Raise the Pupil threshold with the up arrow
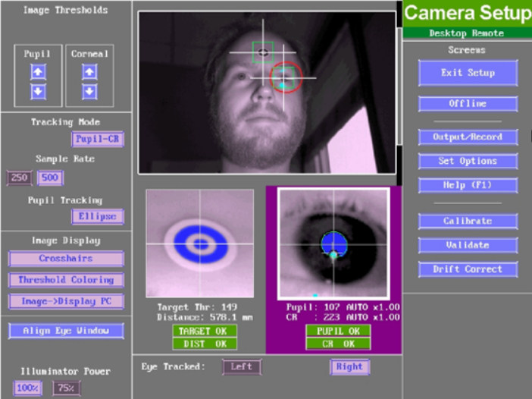Image resolution: width=532 pixels, height=399 pixels. [x=38, y=72]
